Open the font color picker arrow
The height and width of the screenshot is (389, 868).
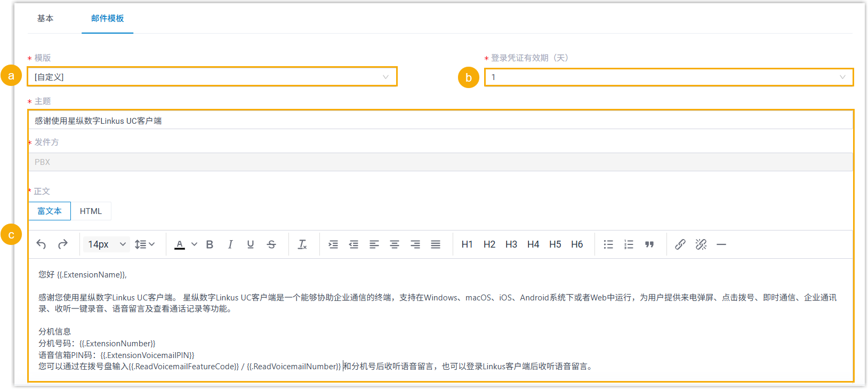point(194,244)
